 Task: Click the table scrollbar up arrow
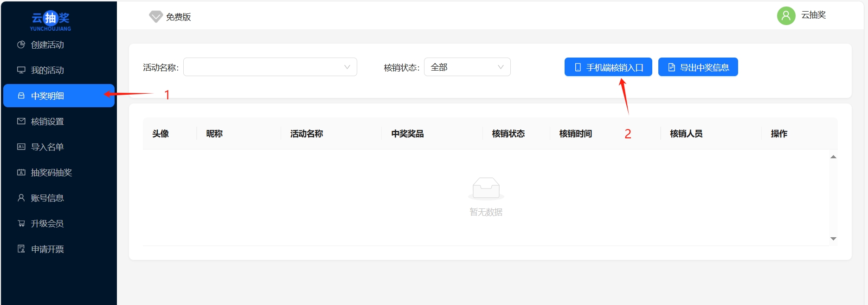(x=833, y=157)
